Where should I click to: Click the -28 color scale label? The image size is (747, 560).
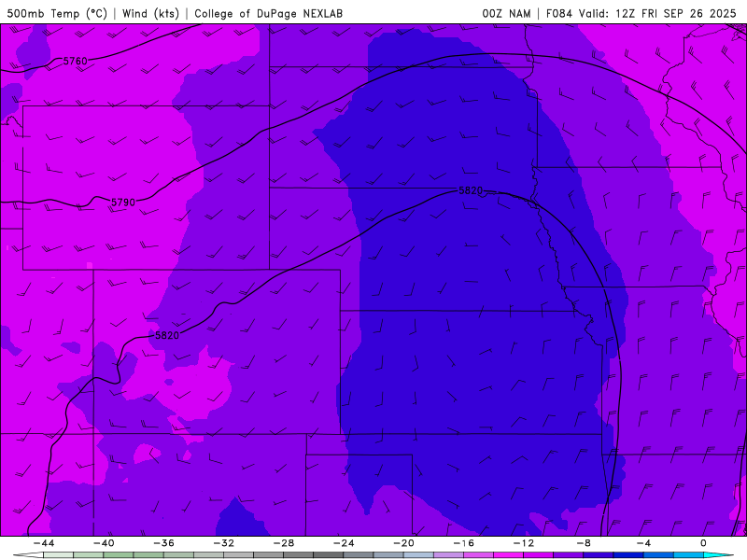tap(284, 543)
